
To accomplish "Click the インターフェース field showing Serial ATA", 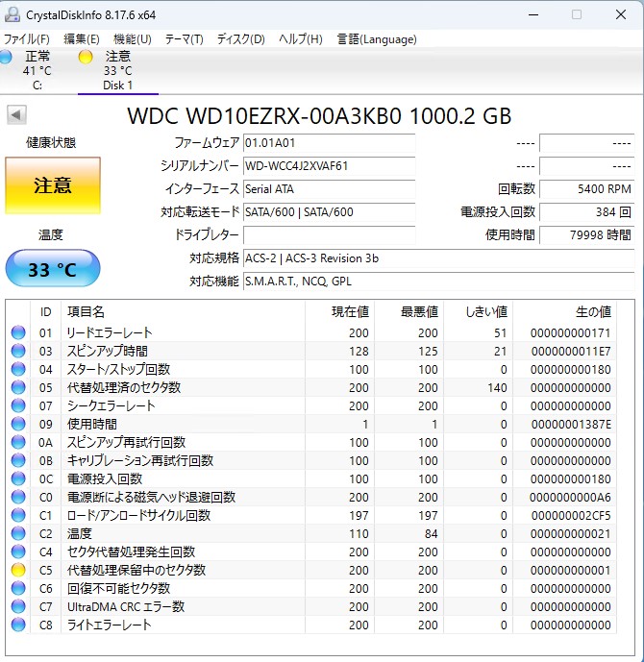I will click(330, 188).
